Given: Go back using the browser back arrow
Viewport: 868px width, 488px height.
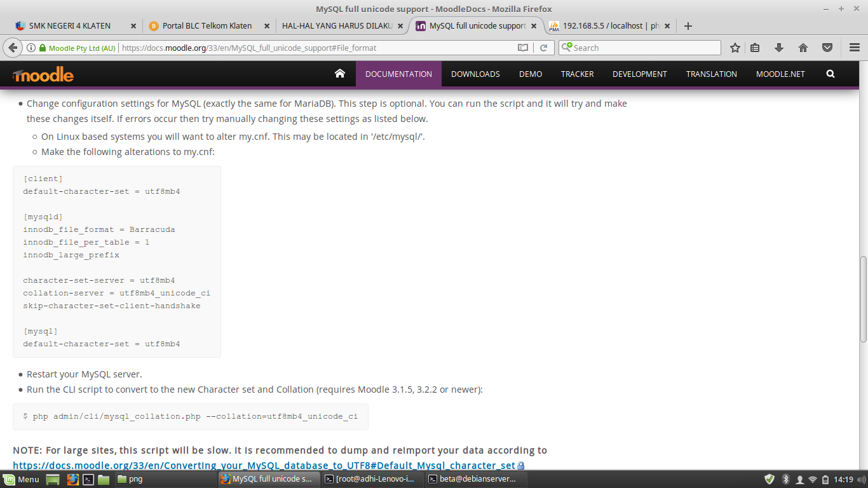Looking at the screenshot, I should pyautogui.click(x=11, y=48).
